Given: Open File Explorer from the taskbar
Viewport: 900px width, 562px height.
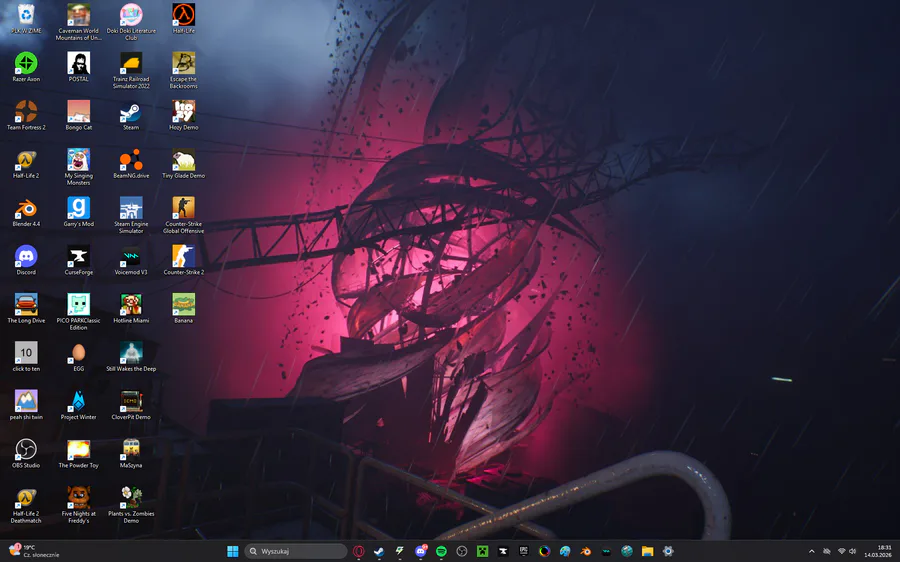Looking at the screenshot, I should point(647,551).
